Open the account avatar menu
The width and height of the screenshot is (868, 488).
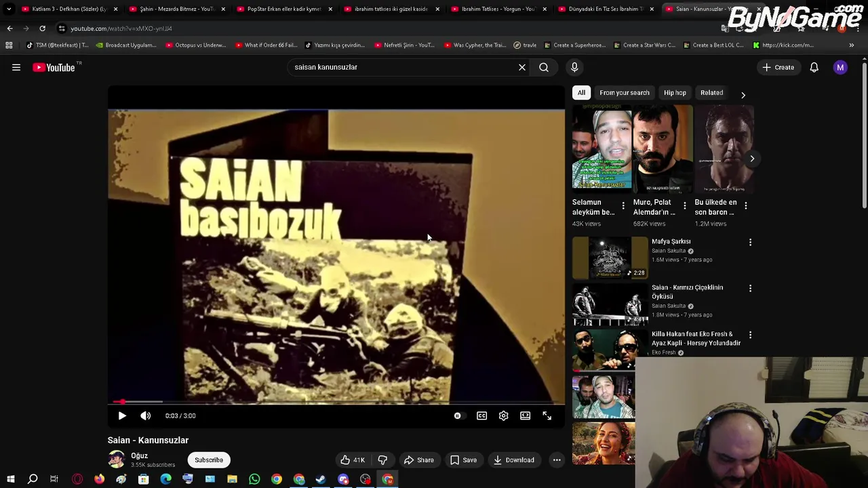(x=840, y=67)
